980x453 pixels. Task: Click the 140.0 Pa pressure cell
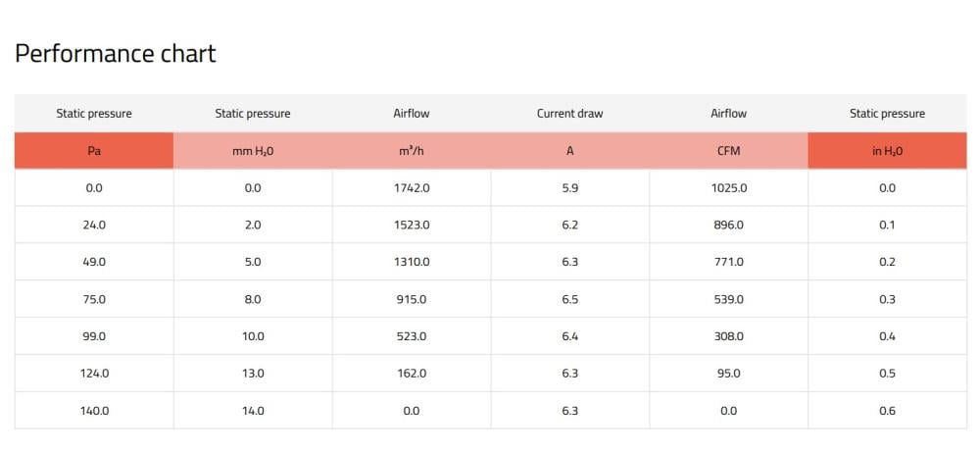tap(94, 411)
